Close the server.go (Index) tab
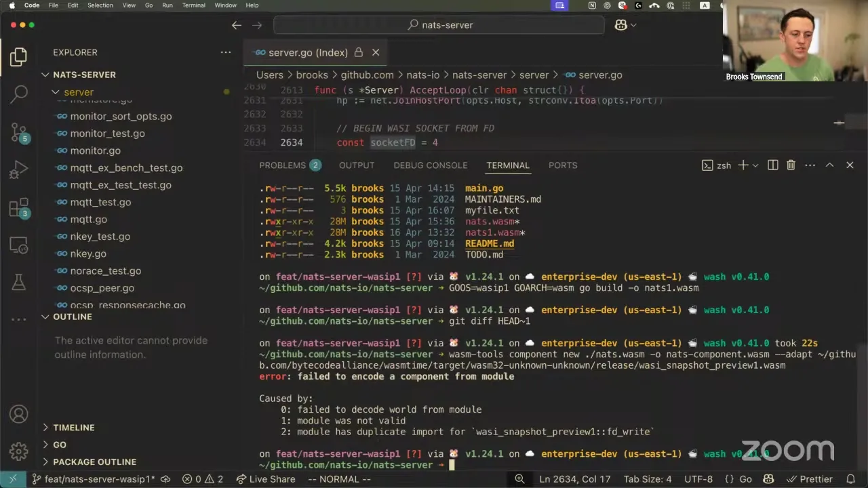This screenshot has height=488, width=868. point(376,52)
